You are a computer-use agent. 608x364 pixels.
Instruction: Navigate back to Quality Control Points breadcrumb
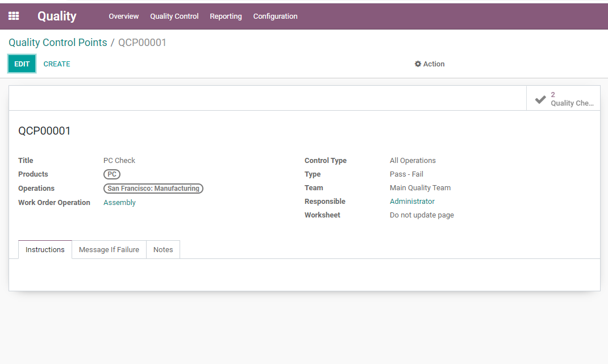coord(58,42)
